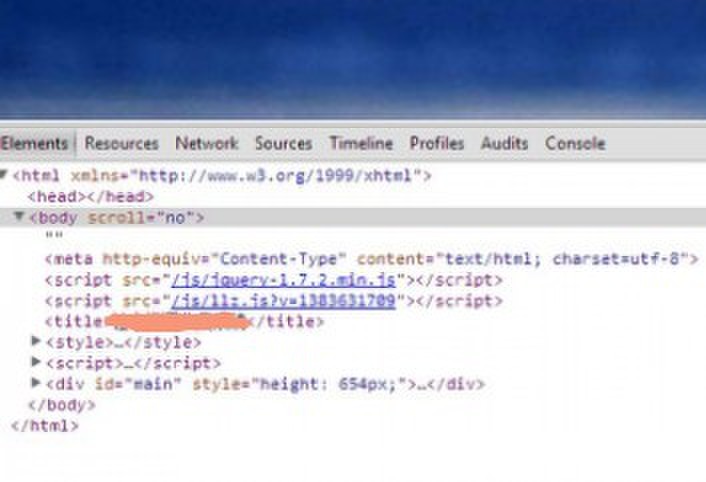
Task: Open the Profiles tab
Action: coord(437,144)
